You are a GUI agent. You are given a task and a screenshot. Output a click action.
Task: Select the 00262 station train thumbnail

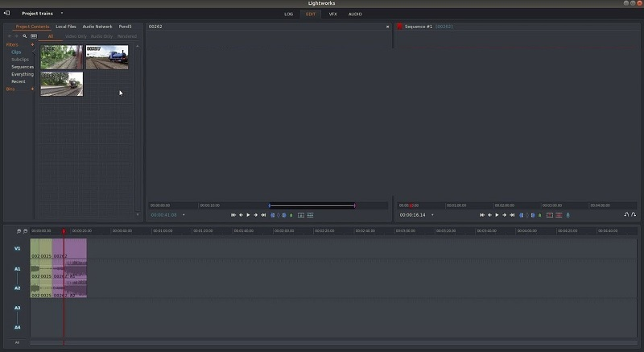coord(62,84)
